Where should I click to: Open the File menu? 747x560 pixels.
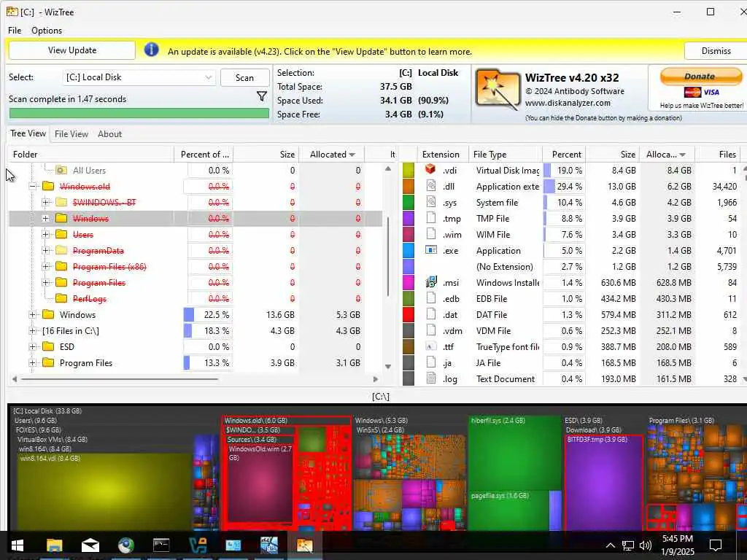[x=15, y=30]
